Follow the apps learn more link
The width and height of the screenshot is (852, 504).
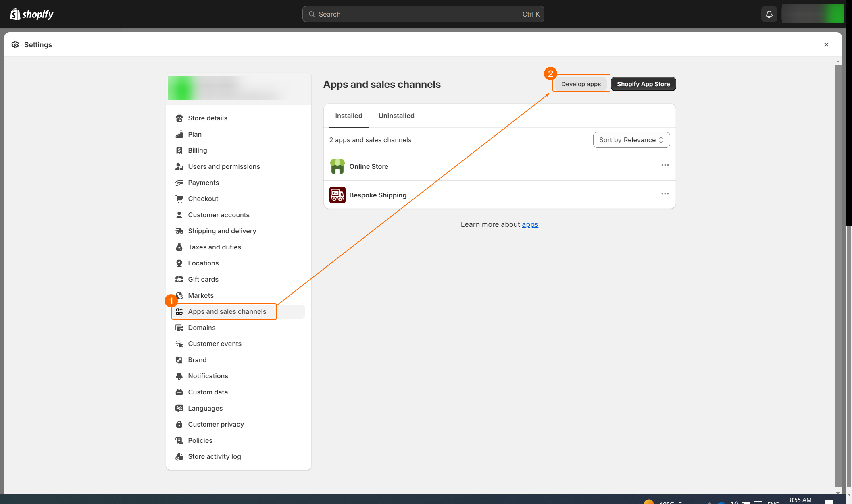coord(530,224)
